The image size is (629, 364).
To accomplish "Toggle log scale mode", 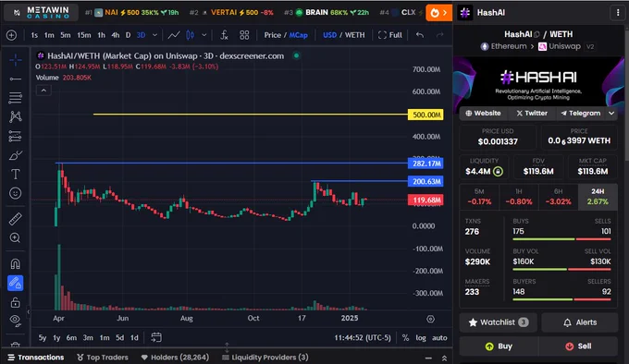I will coord(421,338).
